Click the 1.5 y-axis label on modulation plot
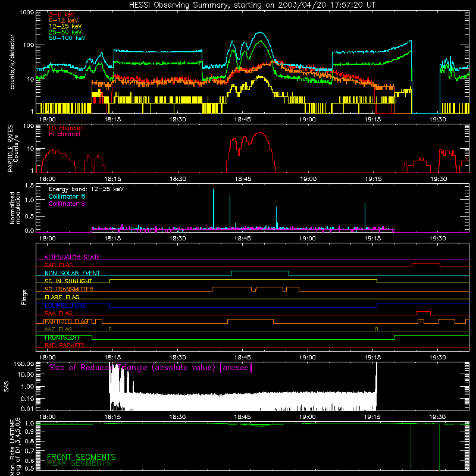Image resolution: width=476 pixels, height=476 pixels. 29,185
